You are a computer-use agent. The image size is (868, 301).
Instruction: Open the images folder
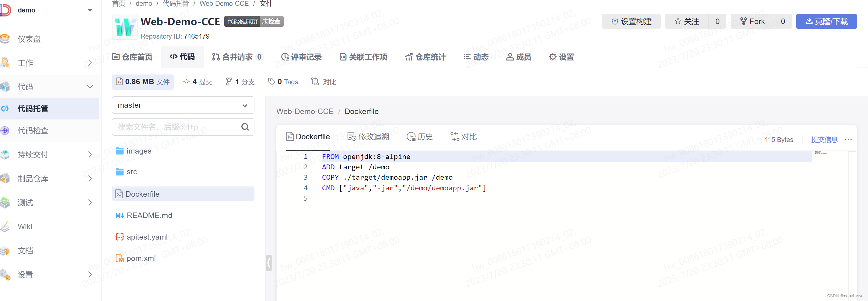[133, 151]
